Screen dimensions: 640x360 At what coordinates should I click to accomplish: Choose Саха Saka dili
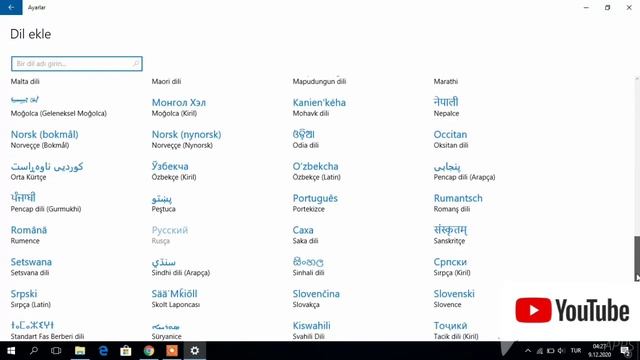pos(305,234)
